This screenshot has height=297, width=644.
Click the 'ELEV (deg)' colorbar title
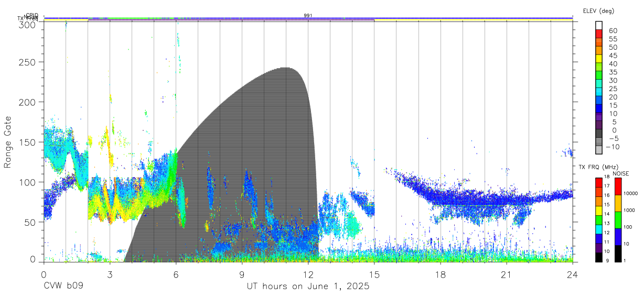[x=599, y=10]
